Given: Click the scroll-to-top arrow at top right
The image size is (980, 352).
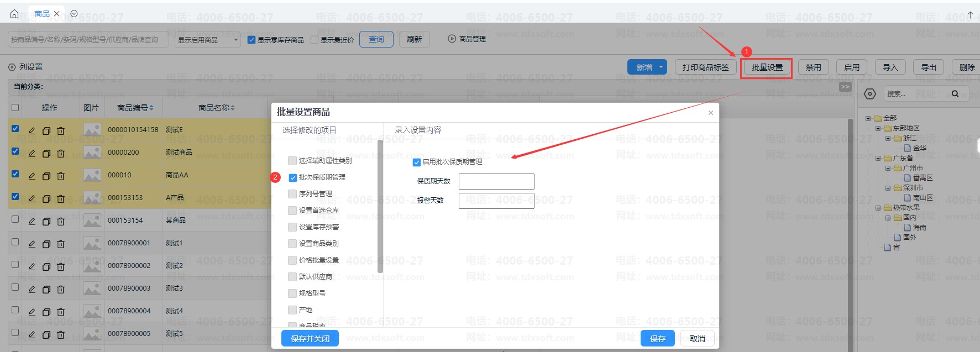Looking at the screenshot, I should pos(970,15).
